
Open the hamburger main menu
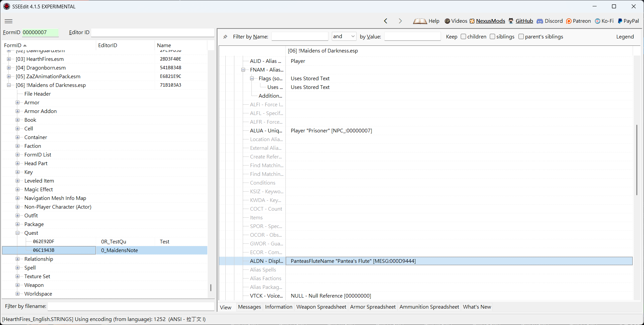tap(9, 21)
